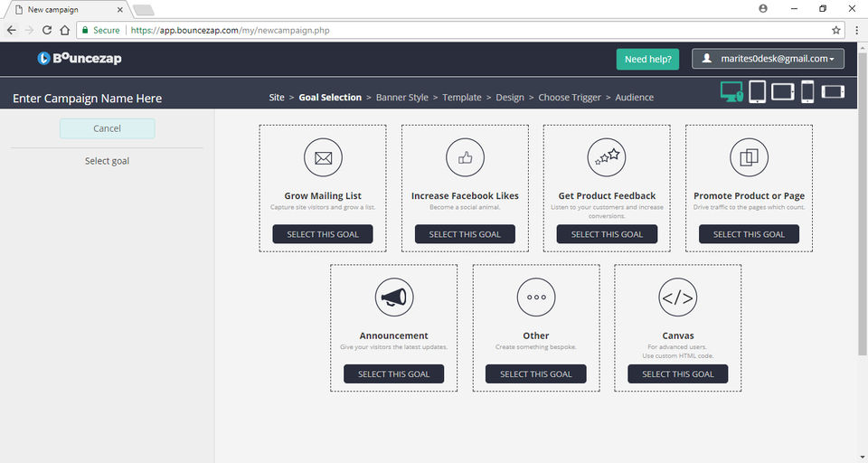Image resolution: width=868 pixels, height=463 pixels.
Task: Click the Other three-dots icon
Action: [536, 298]
